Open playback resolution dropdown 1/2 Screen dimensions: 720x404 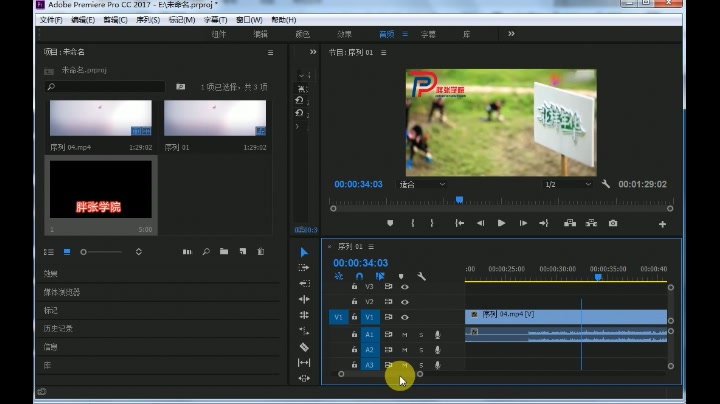[566, 184]
